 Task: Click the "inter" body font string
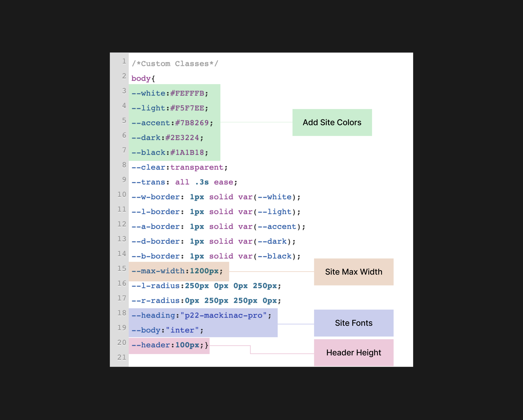182,330
